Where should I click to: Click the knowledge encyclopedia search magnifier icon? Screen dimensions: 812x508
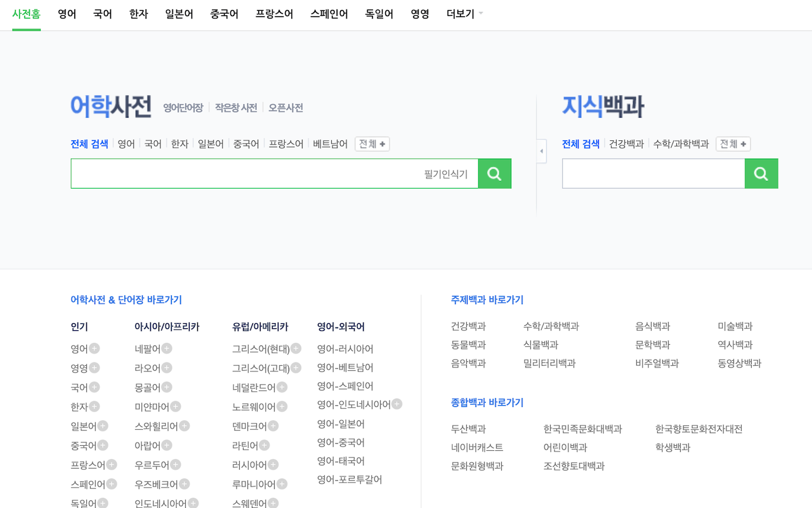click(x=761, y=174)
